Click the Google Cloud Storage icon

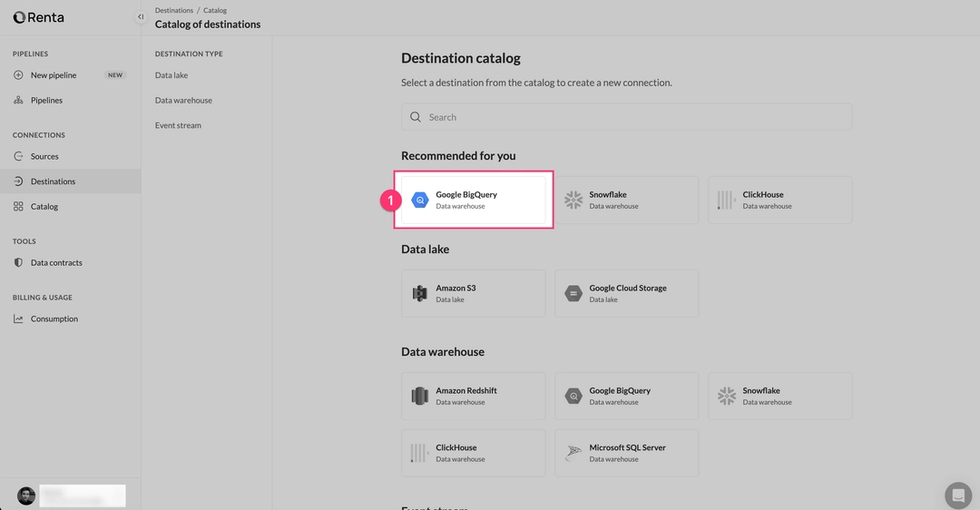coord(573,293)
